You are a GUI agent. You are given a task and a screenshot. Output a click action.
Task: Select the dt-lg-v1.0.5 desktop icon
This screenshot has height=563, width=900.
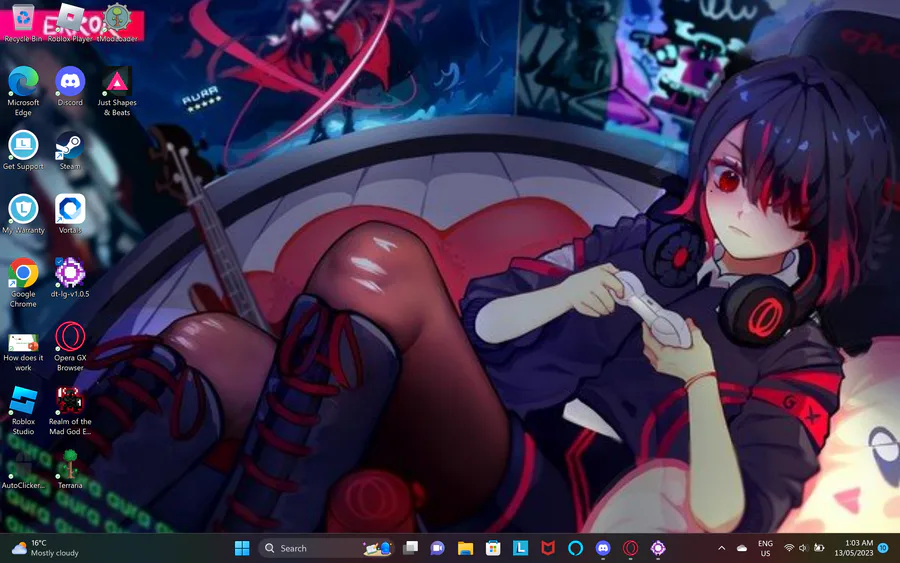[70, 278]
